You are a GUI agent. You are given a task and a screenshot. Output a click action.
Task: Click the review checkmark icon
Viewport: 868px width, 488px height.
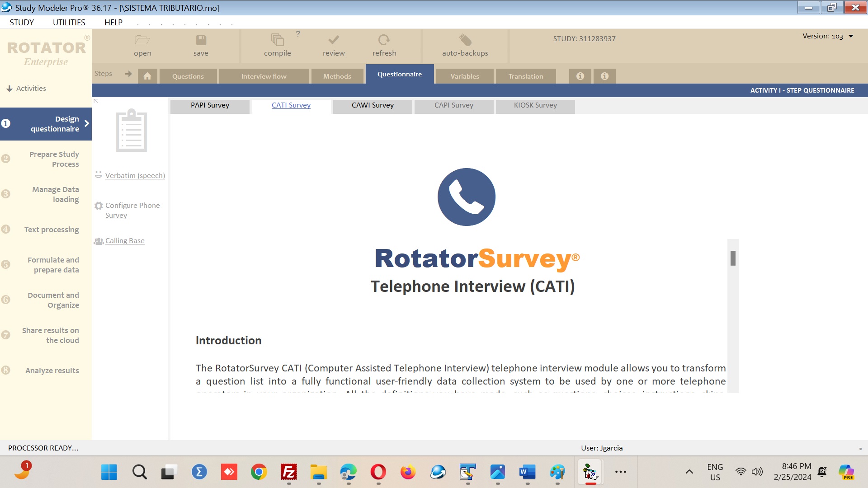pos(334,40)
